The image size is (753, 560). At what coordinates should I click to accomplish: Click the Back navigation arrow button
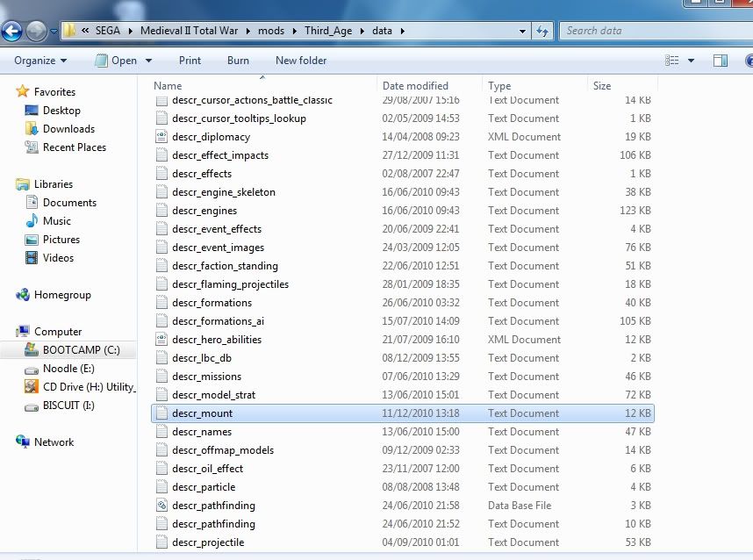coord(11,32)
